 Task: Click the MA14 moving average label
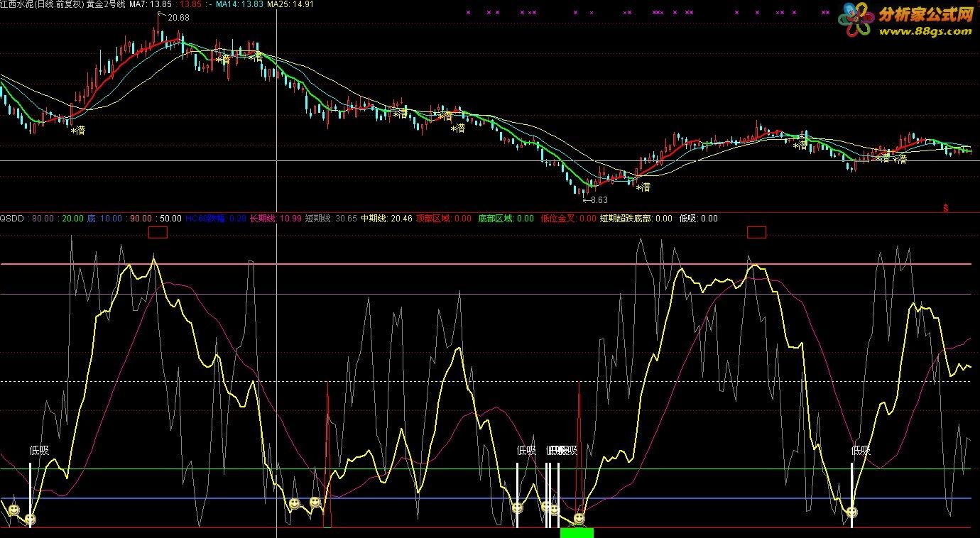(x=228, y=5)
